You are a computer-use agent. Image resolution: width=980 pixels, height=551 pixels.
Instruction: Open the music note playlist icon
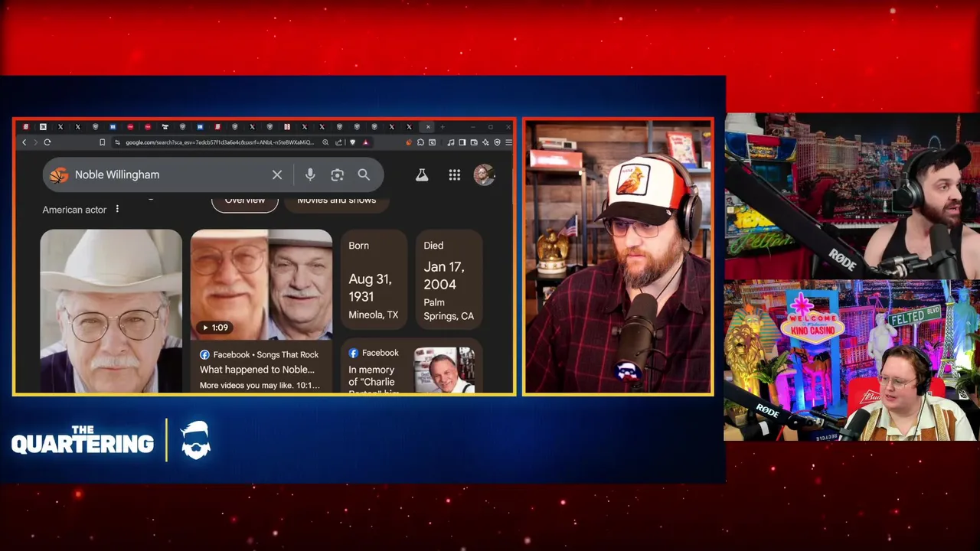pos(451,142)
